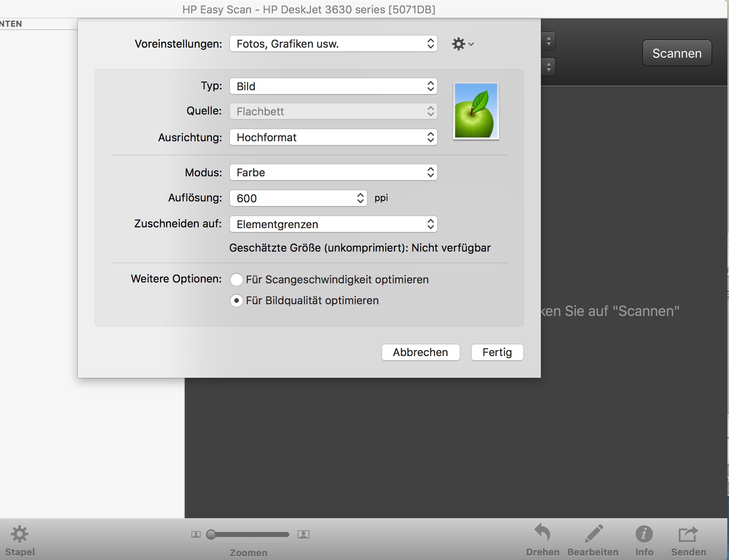Click the Senden share icon

(x=688, y=534)
